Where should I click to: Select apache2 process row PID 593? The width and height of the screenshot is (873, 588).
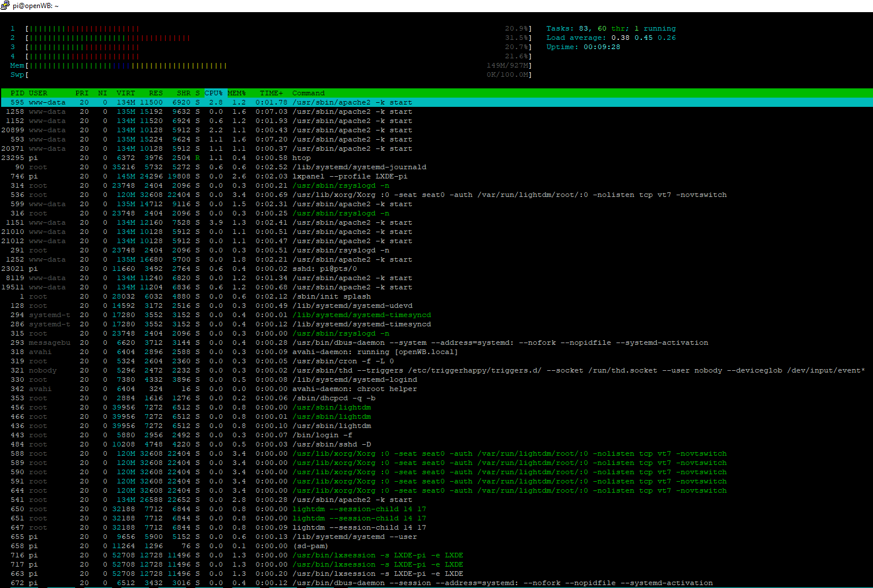point(436,139)
